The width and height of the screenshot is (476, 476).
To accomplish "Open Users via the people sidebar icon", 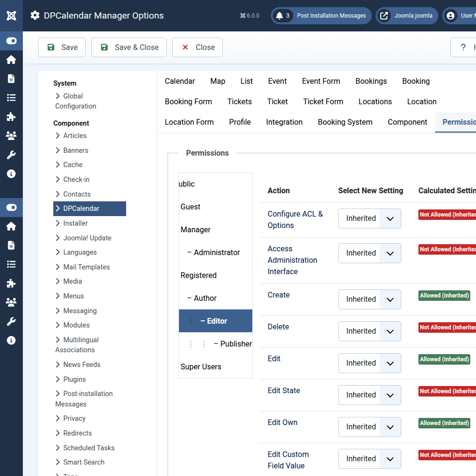I will tap(11, 136).
